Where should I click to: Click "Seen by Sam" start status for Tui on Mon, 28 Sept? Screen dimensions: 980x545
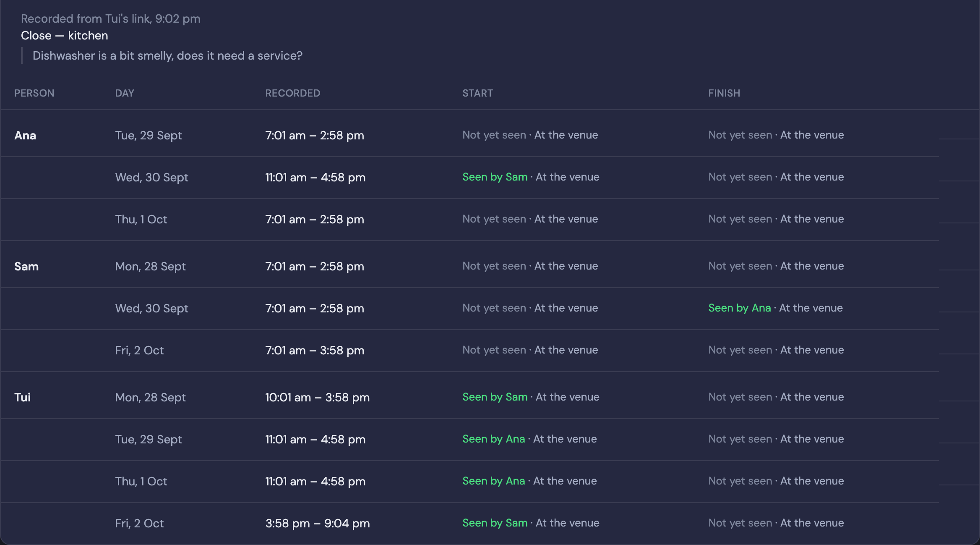495,397
